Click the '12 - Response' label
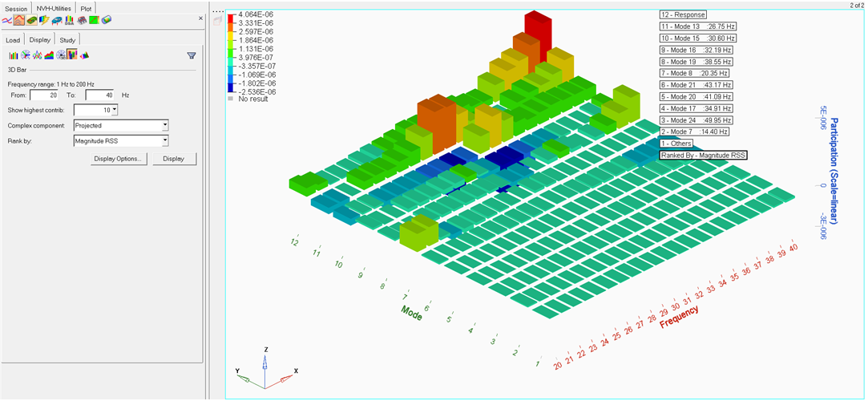The image size is (868, 401). click(683, 15)
